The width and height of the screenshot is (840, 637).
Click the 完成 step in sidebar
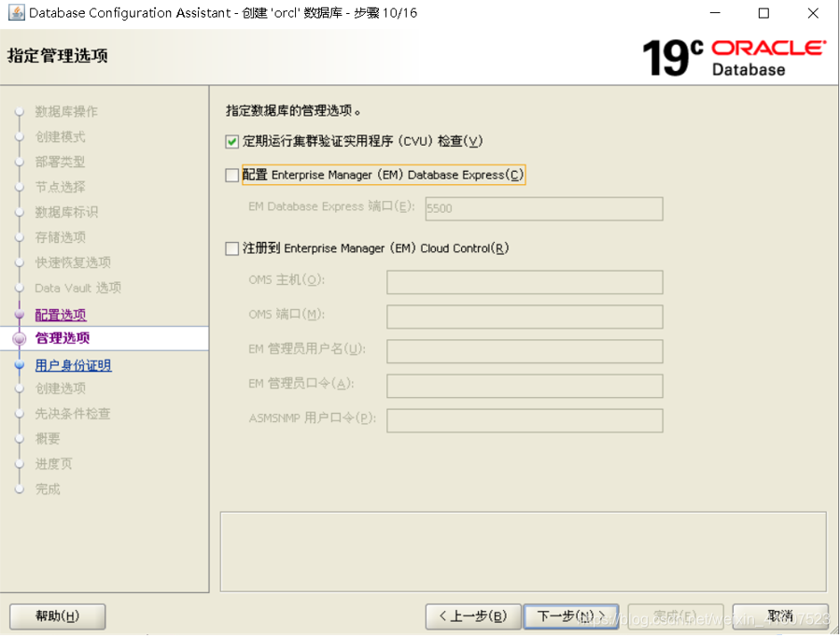[48, 489]
